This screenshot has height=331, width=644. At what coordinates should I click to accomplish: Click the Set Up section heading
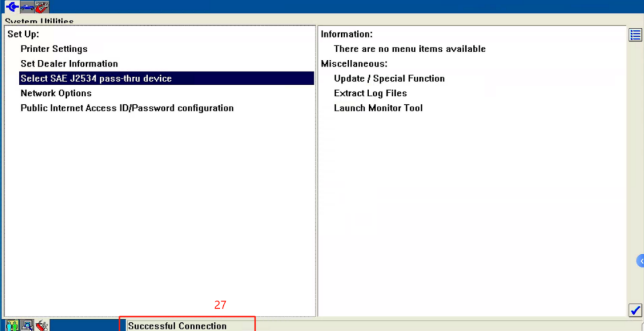click(23, 35)
